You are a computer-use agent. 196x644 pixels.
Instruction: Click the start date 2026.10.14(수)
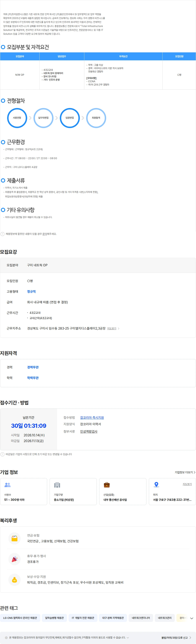[x=34, y=435]
